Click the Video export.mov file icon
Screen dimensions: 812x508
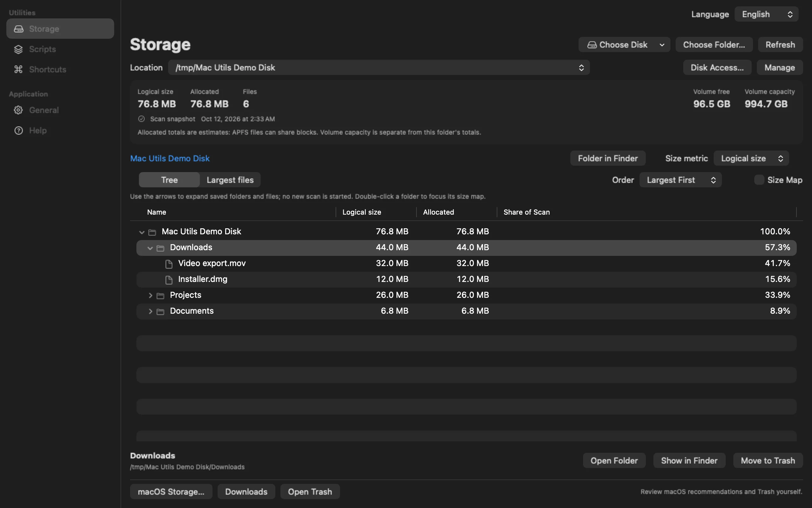pos(169,264)
